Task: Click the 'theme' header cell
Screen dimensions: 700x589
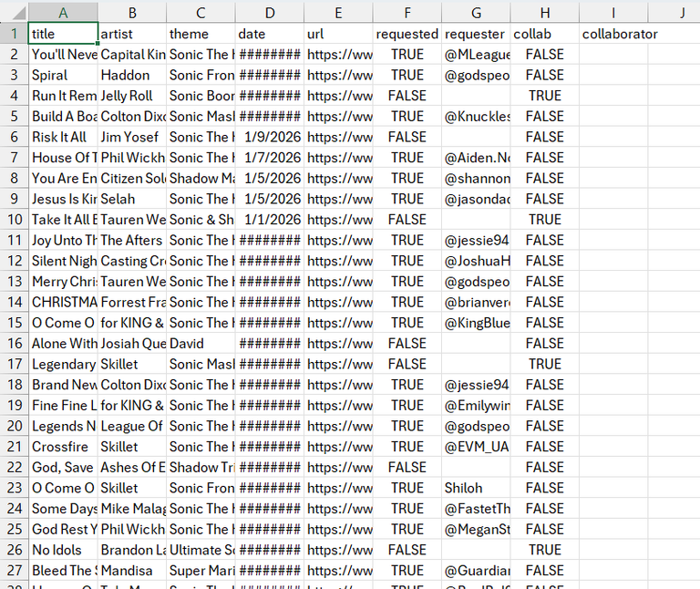Action: [201, 34]
